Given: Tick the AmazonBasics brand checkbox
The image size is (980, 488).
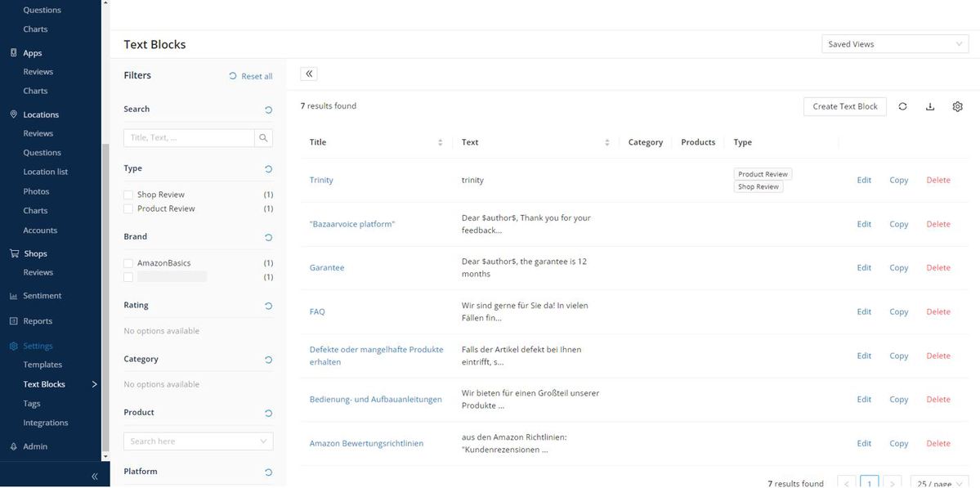Looking at the screenshot, I should click(128, 263).
